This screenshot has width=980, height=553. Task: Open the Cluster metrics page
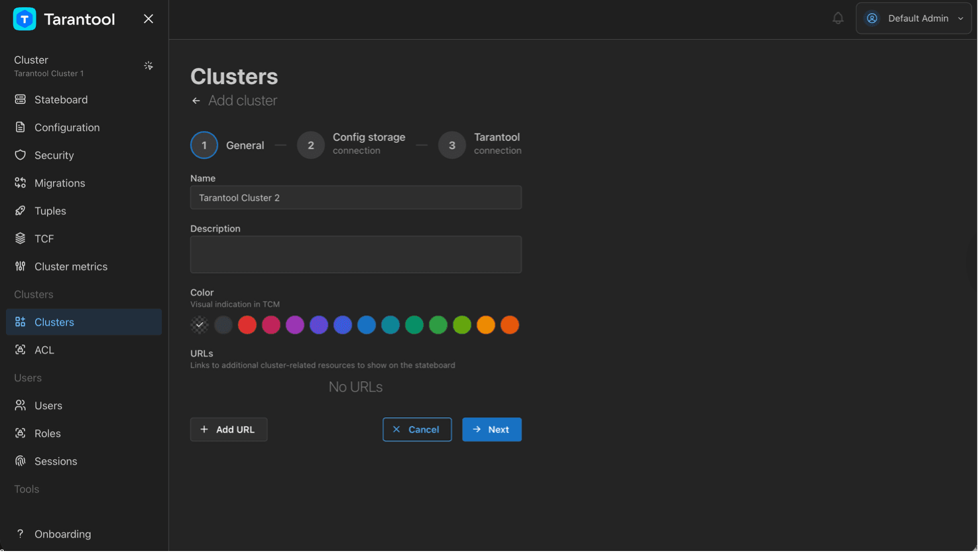pos(84,267)
